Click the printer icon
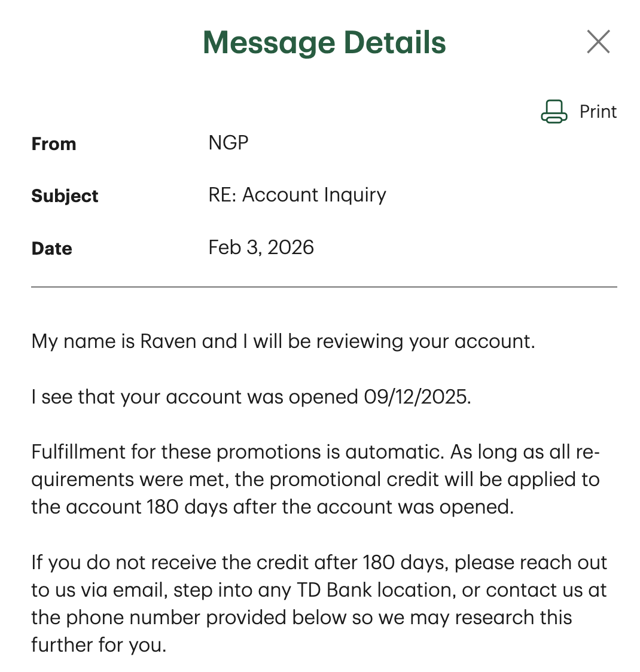The height and width of the screenshot is (672, 640). point(554,112)
